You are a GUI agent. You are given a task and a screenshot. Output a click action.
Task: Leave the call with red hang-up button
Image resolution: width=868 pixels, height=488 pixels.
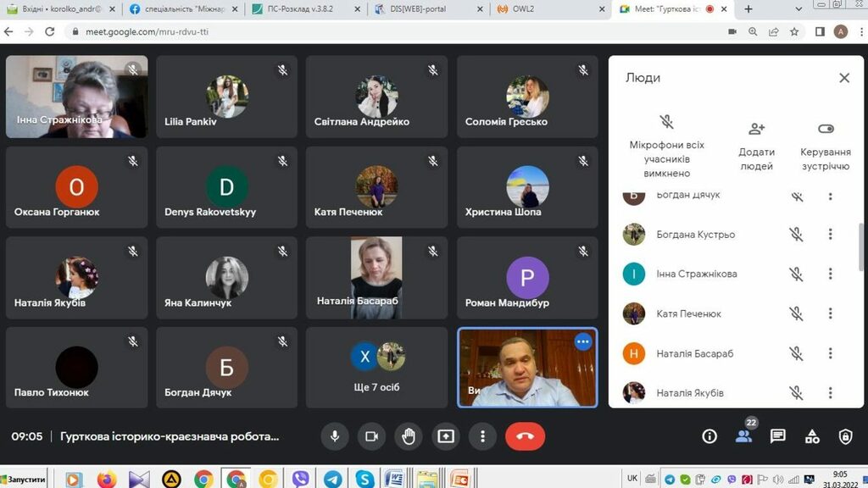click(525, 436)
